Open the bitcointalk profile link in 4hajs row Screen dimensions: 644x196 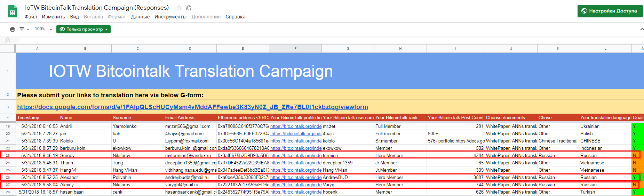click(x=296, y=133)
